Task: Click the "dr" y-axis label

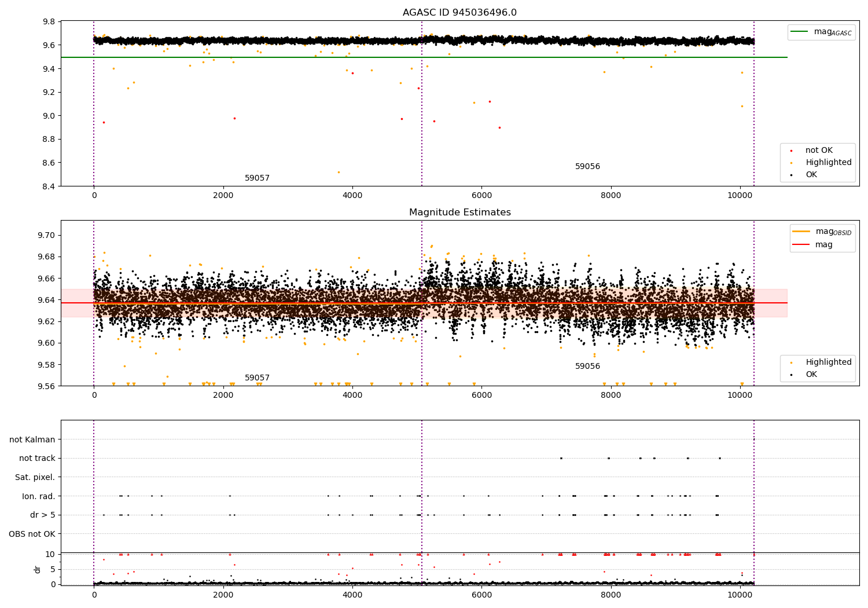Action: (x=38, y=569)
